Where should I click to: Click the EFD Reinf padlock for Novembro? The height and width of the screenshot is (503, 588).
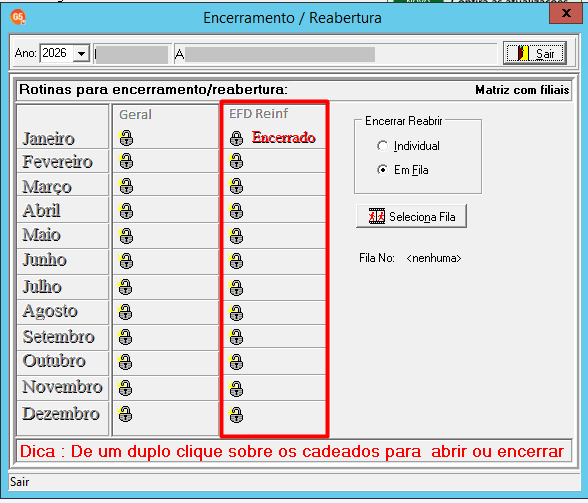236,389
